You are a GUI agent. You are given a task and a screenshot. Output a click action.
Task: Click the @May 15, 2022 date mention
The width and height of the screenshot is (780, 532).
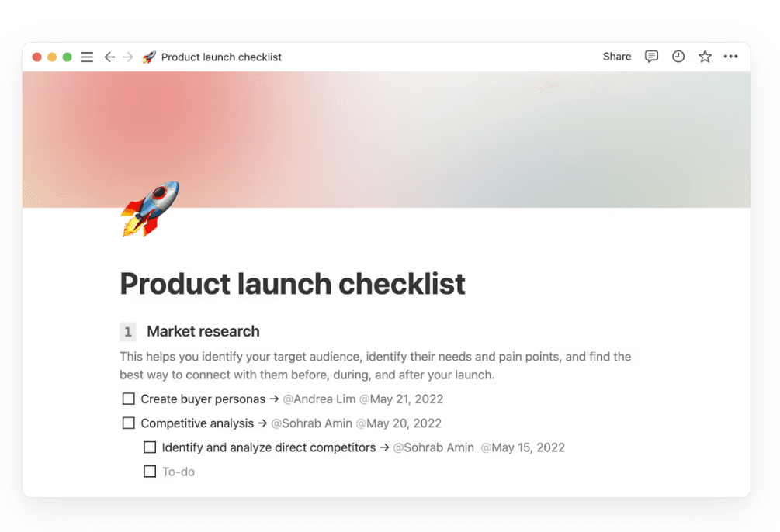pyautogui.click(x=523, y=447)
